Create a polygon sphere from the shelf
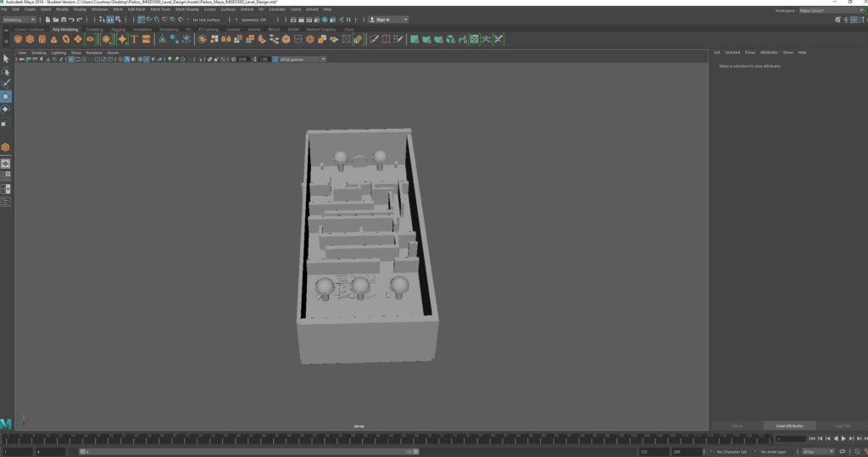Screen dimensions: 868x457 (x=18, y=39)
